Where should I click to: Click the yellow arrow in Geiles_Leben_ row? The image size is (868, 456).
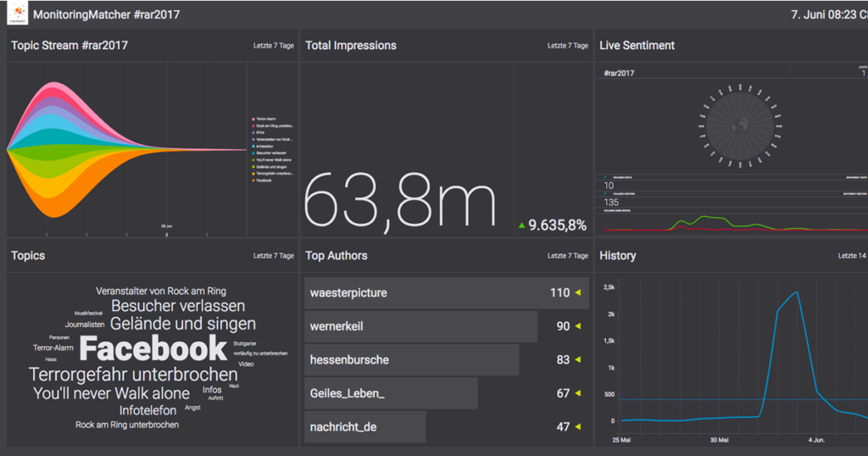pyautogui.click(x=578, y=393)
